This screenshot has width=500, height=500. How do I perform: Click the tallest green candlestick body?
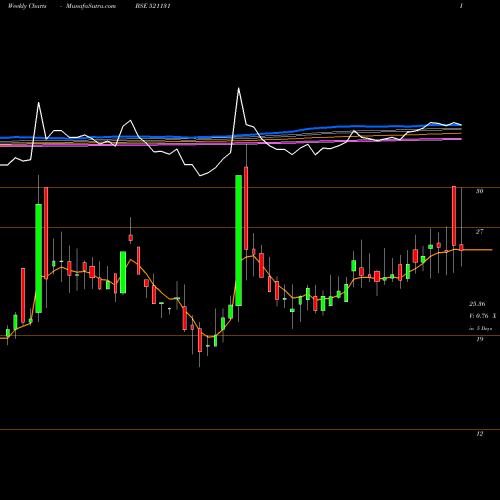tap(239, 240)
